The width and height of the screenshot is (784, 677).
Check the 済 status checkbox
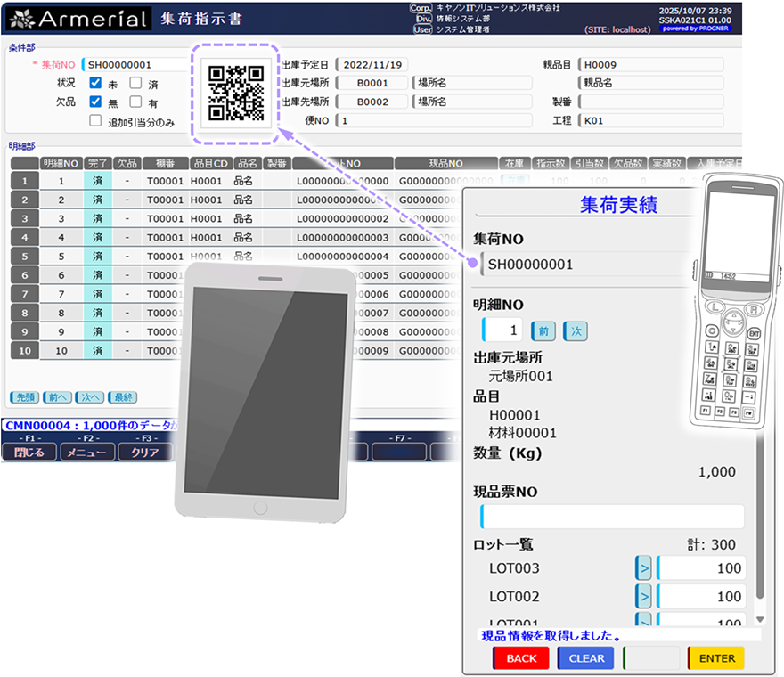(x=136, y=84)
